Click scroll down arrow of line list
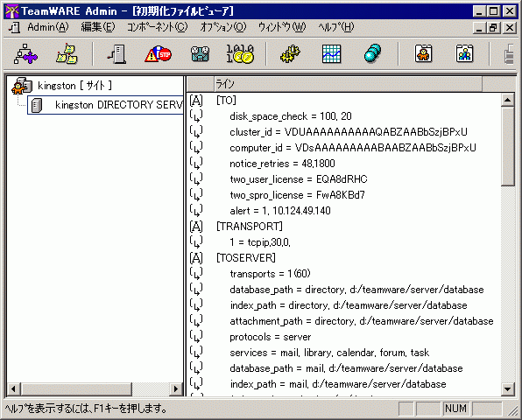The height and width of the screenshot is (420, 522). (508, 388)
